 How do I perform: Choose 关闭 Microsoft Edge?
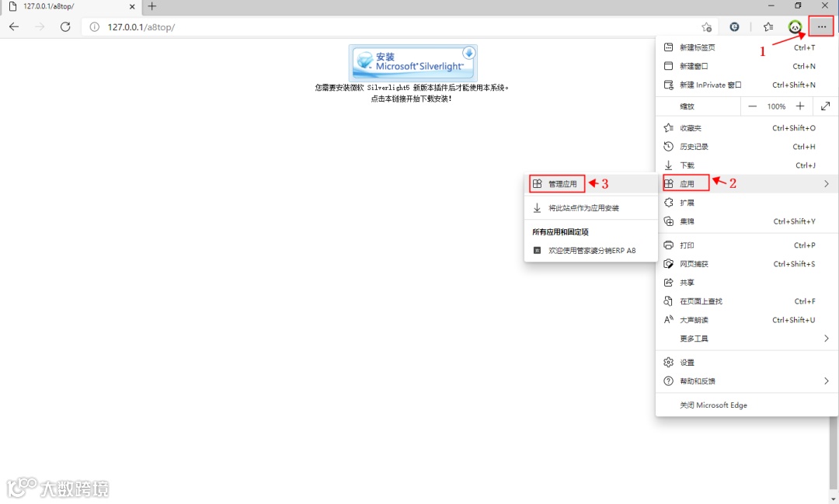coord(747,405)
